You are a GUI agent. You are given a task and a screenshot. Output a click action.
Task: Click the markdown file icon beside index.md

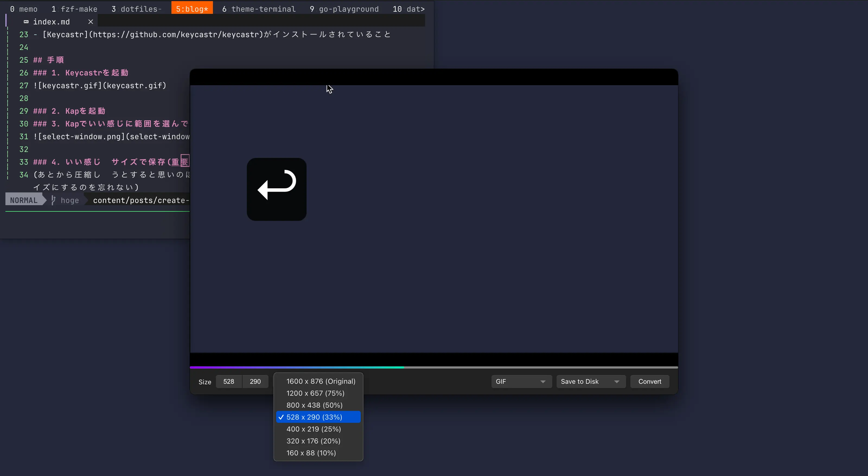tap(26, 22)
